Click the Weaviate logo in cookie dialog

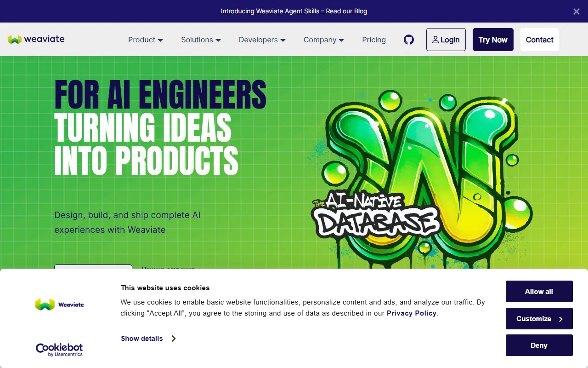pos(59,305)
